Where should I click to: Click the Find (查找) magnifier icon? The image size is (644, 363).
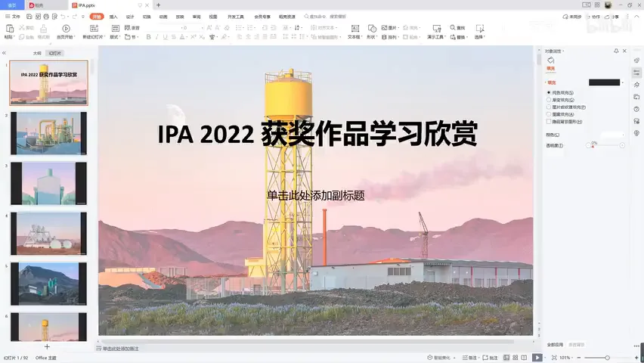click(452, 27)
